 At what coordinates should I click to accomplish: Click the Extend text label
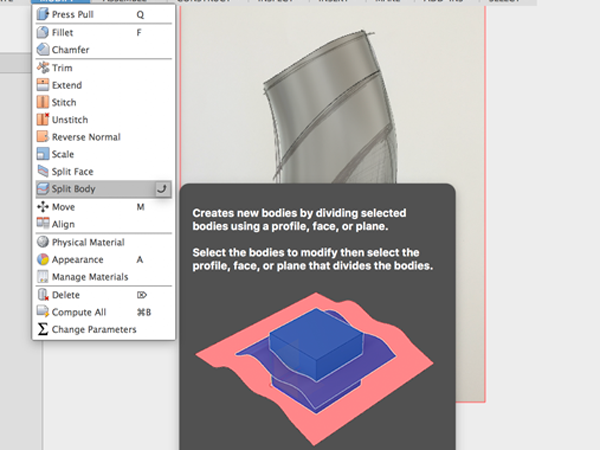[x=67, y=85]
